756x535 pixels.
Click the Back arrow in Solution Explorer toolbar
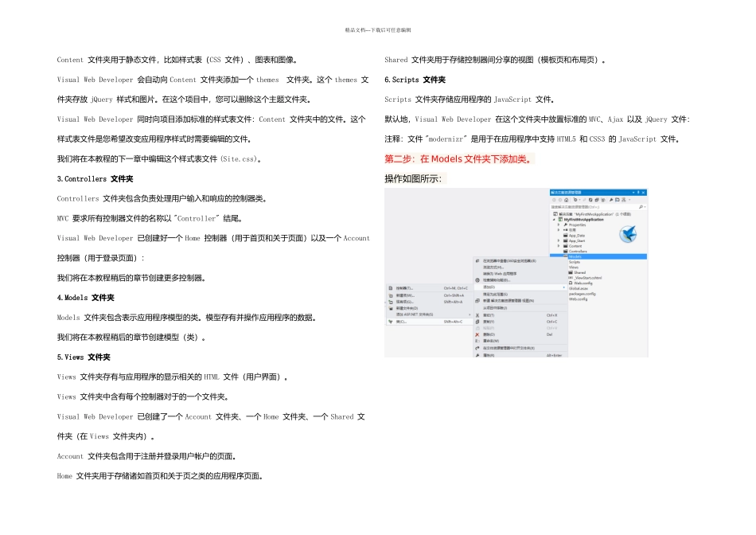(554, 200)
